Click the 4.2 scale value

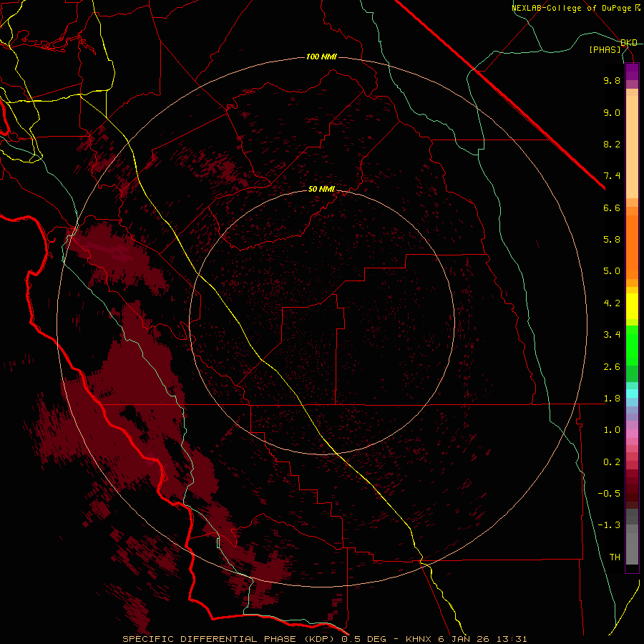coord(612,303)
